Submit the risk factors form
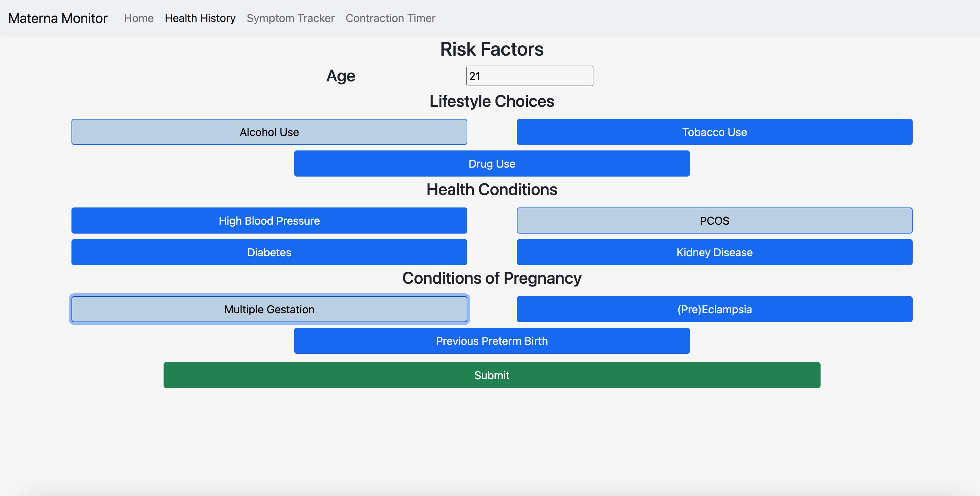The image size is (980, 496). pos(492,375)
